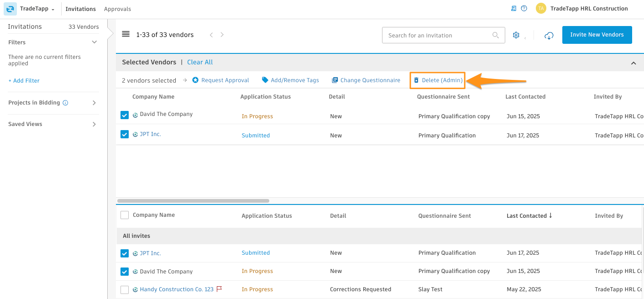This screenshot has width=644, height=299.
Task: Uncheck JPT Inc. in All invites list
Action: click(x=125, y=253)
